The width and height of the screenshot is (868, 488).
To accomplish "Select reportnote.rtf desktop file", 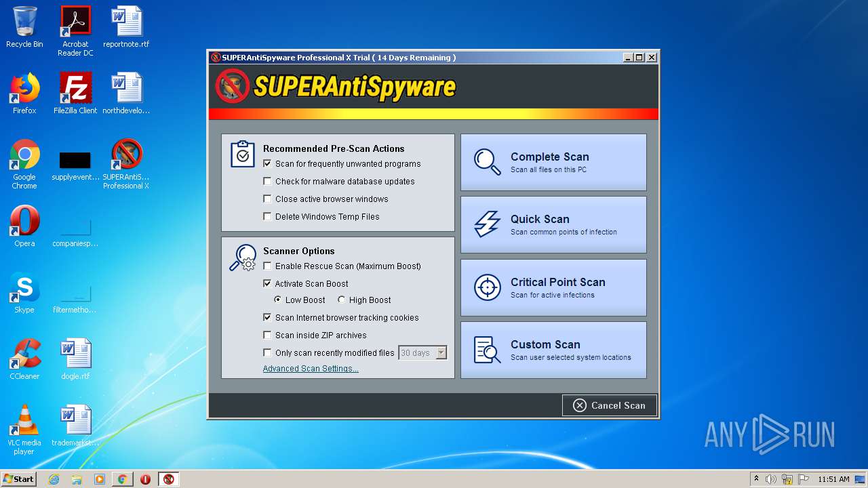I will pos(126,27).
